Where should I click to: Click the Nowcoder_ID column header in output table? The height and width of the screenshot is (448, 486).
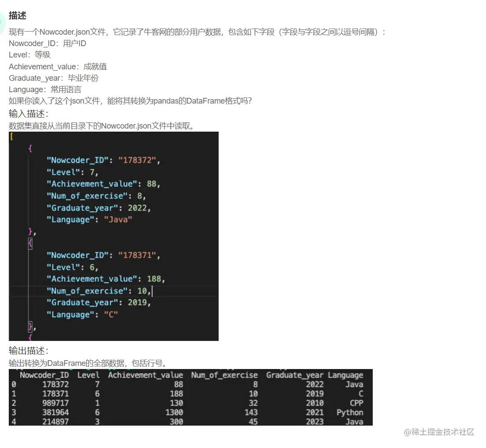(x=44, y=375)
